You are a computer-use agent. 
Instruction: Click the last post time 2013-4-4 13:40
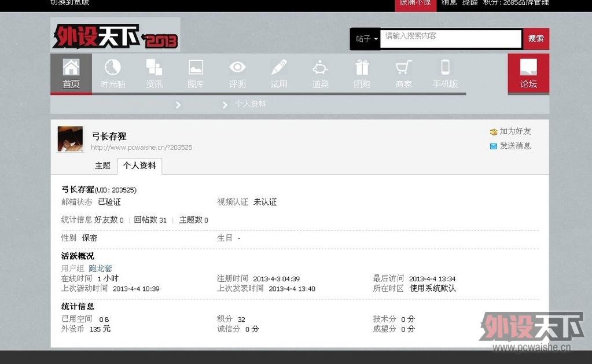pos(292,289)
